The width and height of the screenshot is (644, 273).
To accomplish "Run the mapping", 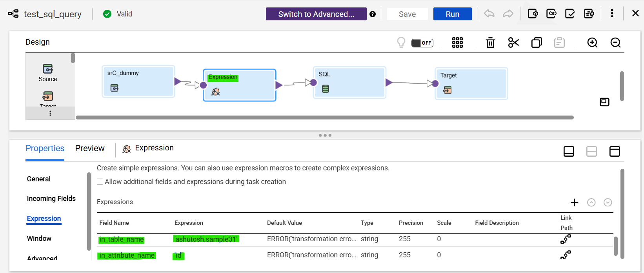I will point(452,14).
